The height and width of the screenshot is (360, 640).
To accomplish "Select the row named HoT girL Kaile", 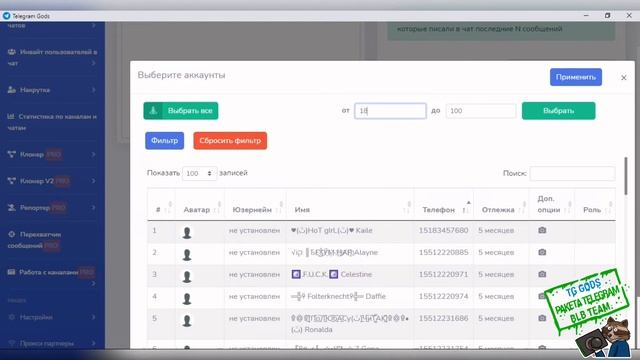I will [x=381, y=232].
